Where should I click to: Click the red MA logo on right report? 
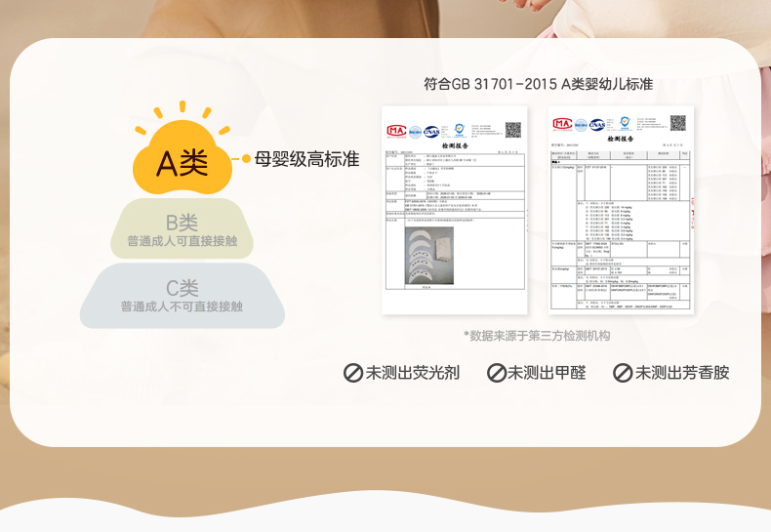562,124
